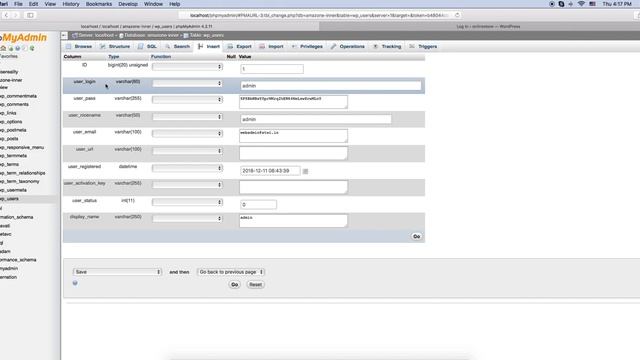Click the green reload navigation icon in sidebar
Screen dimensions: 640x360
tap(32, 48)
